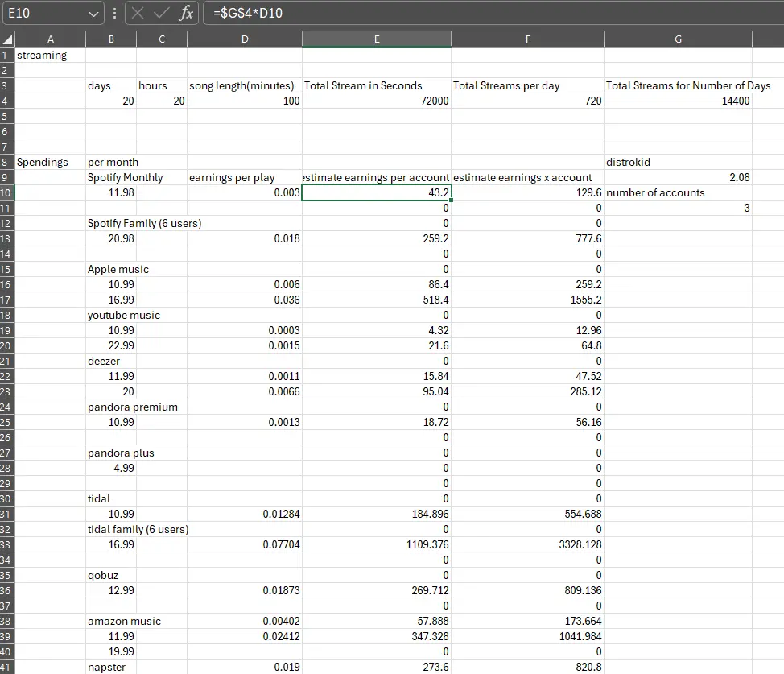
Task: Click the selected cell showing 43.2
Action: tap(377, 192)
